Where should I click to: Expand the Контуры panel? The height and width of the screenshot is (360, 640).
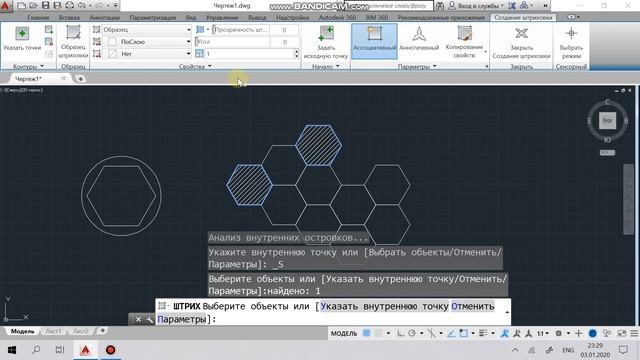[x=28, y=66]
